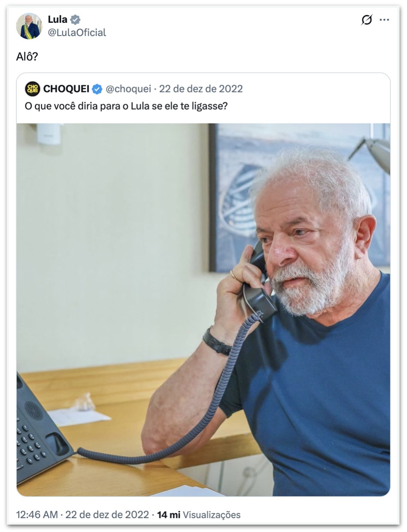Click the 12:46 AM timestamp link
The width and height of the screenshot is (407, 532).
[37, 514]
